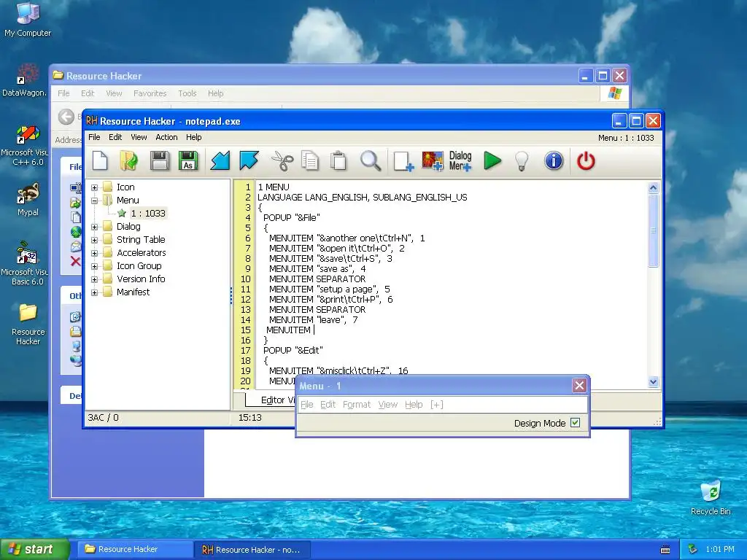Click the red power Exit icon
Screen dimensions: 747x560
(586, 161)
